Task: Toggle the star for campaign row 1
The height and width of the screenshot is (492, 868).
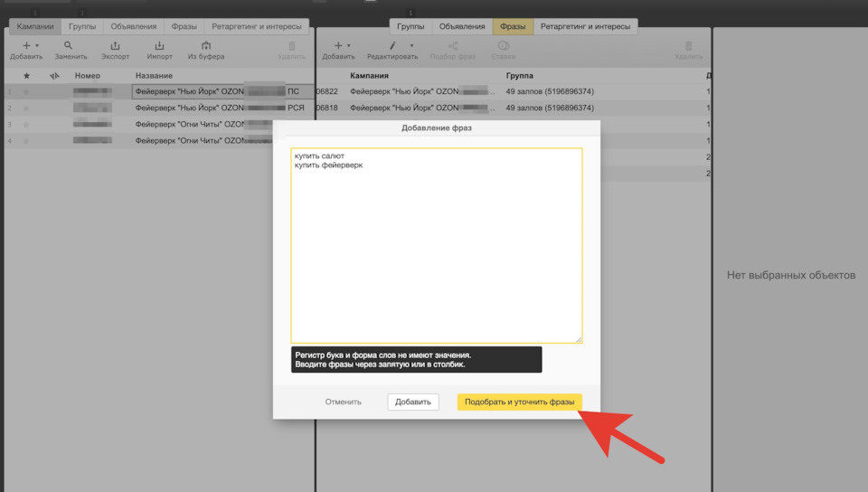Action: click(25, 92)
